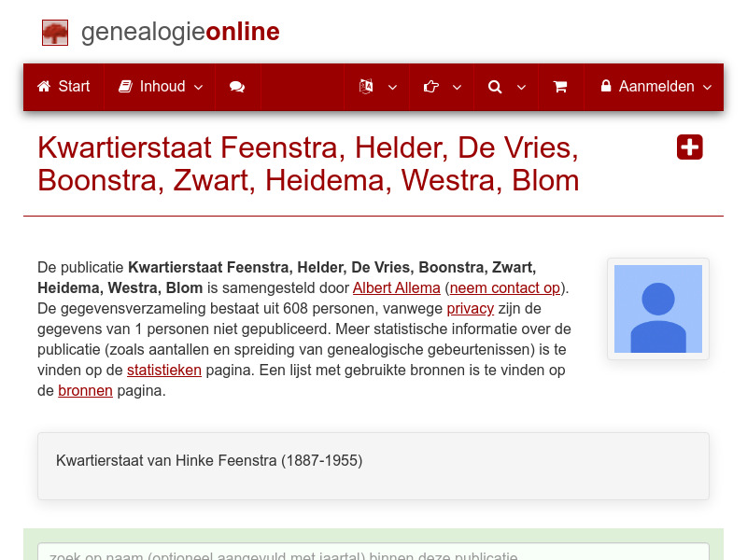
Task: Click the privacy link
Action: (470, 308)
